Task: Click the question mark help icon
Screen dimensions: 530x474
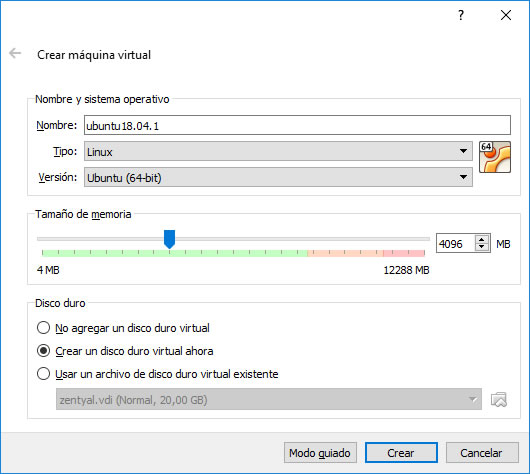Action: click(461, 15)
